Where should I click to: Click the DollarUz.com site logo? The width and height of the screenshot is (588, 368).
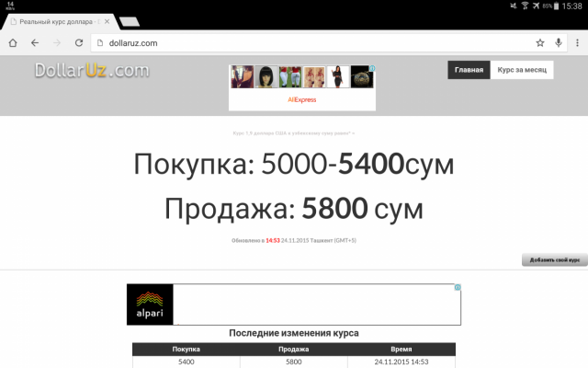pyautogui.click(x=92, y=70)
